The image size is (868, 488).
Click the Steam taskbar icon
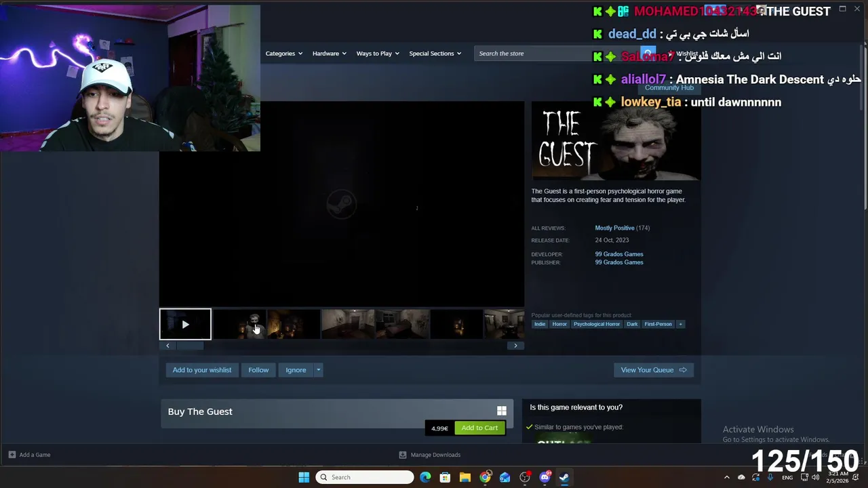click(564, 477)
